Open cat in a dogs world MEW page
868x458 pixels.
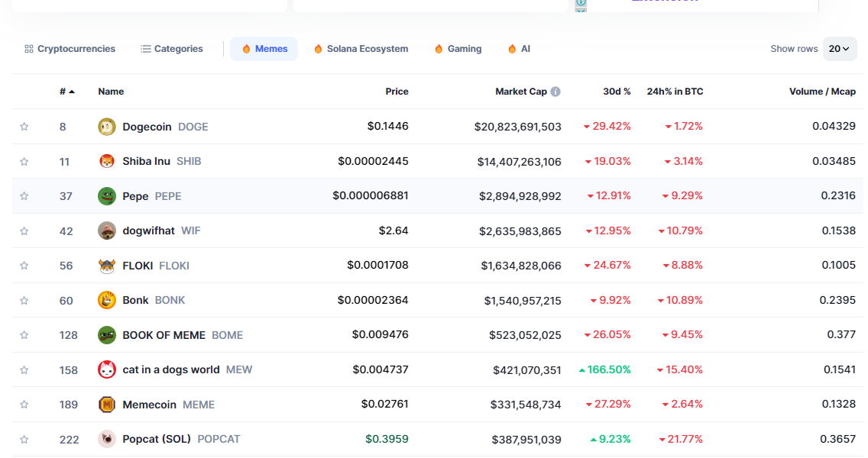click(x=187, y=369)
